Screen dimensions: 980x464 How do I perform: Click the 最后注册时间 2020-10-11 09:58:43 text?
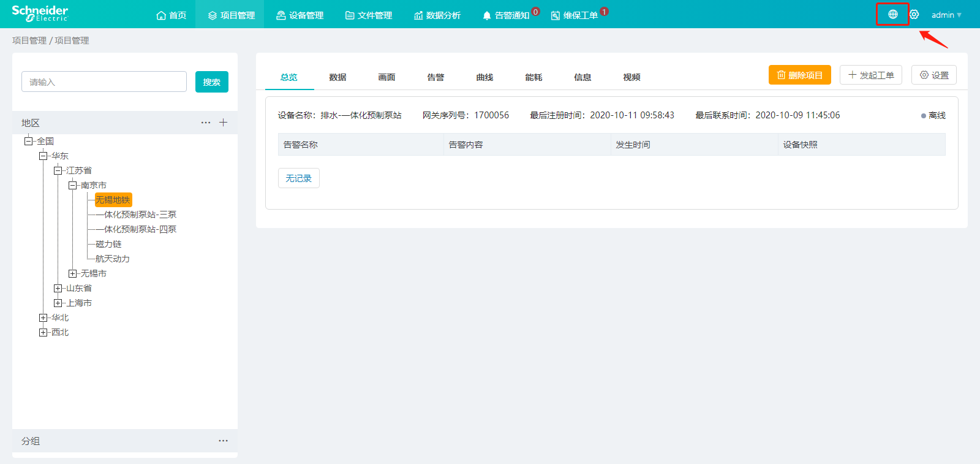[x=602, y=115]
